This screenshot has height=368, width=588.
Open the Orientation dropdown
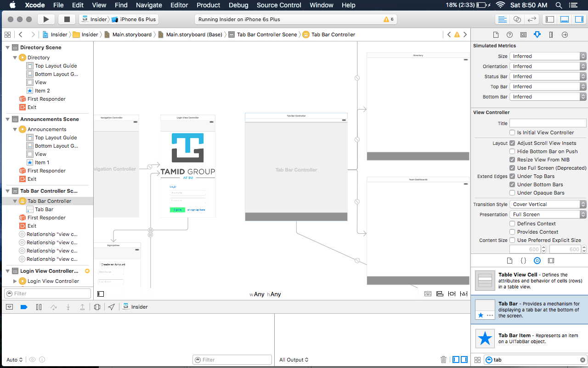tap(548, 66)
